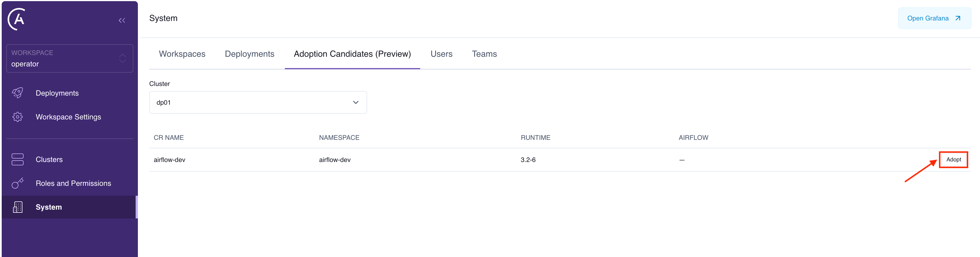Click the Cluster field label

[x=159, y=84]
